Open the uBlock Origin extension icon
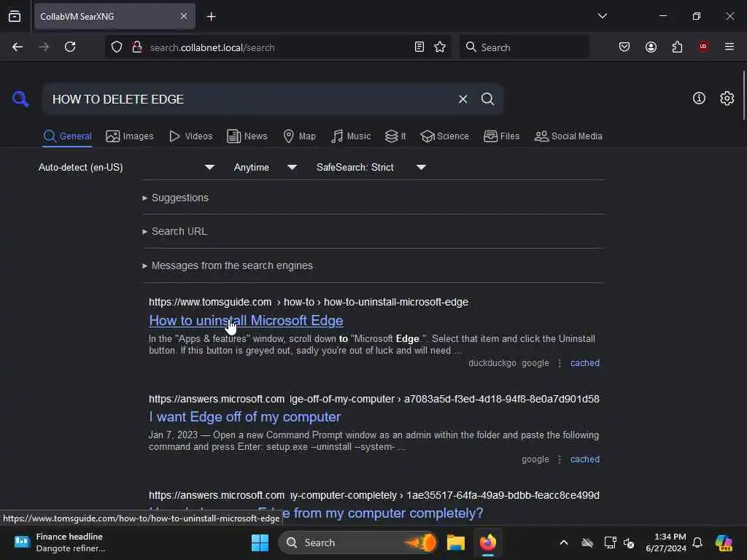Screen dimensions: 747x560 coord(703,47)
